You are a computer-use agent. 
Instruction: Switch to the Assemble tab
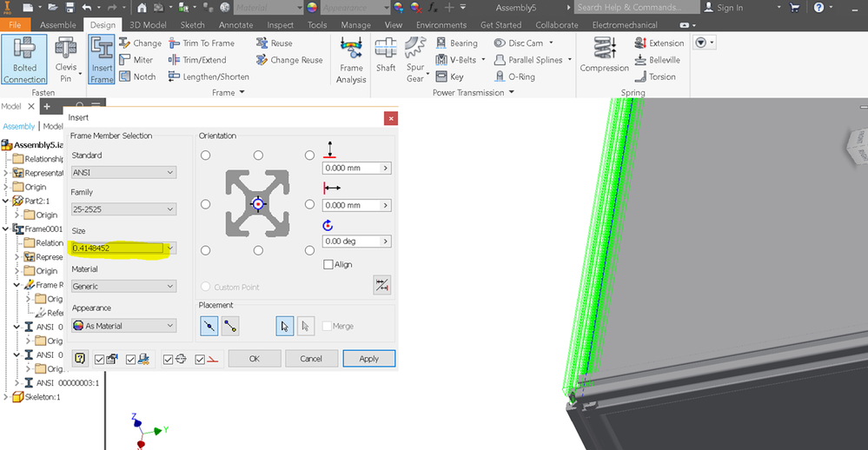(x=57, y=25)
